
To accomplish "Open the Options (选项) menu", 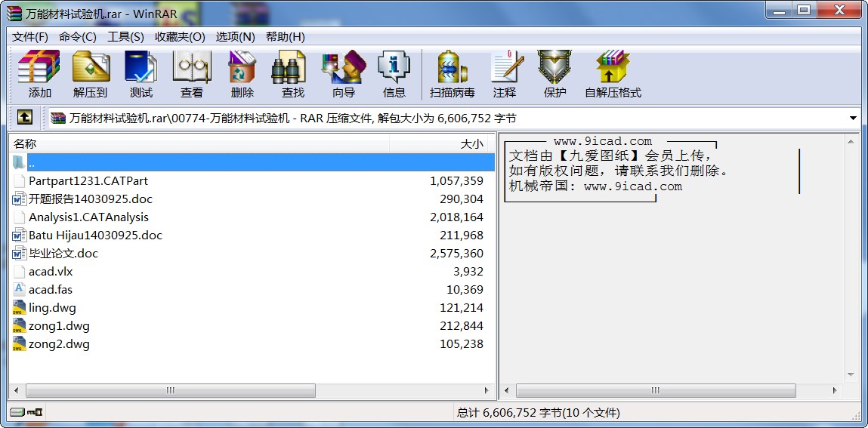I will pos(235,37).
